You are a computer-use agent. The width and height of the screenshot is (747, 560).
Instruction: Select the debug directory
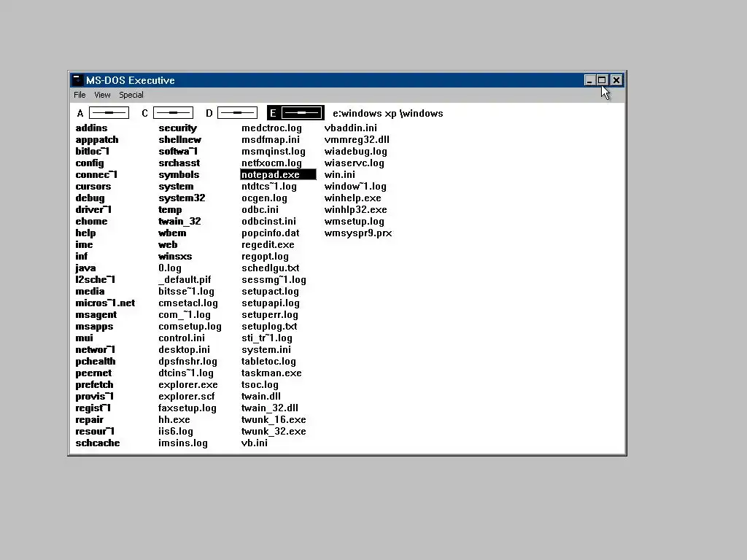90,198
